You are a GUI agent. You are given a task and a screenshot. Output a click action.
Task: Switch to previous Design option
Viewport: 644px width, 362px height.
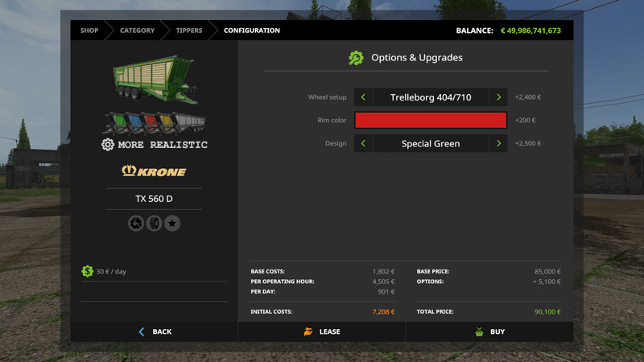363,144
